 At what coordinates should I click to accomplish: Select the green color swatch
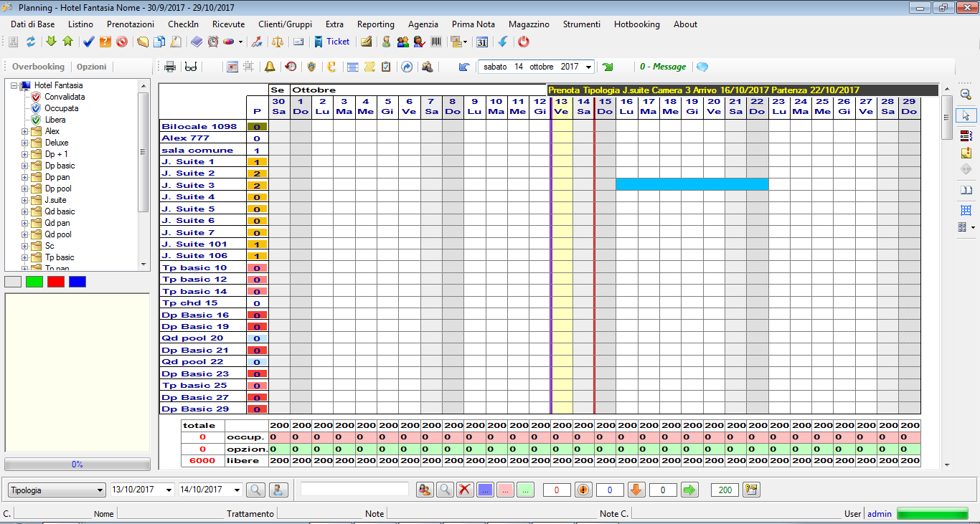34,282
